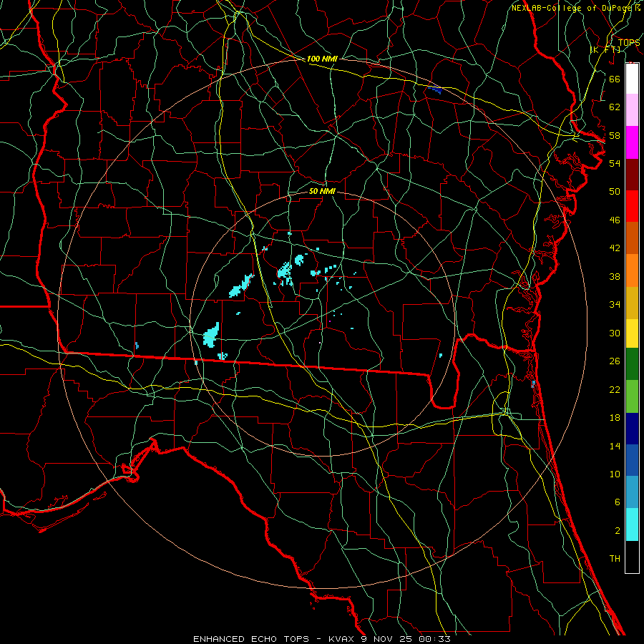Click the legend value 54

coord(615,163)
